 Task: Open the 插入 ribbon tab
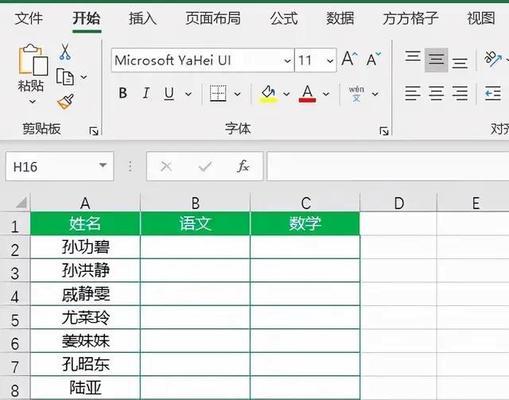pyautogui.click(x=143, y=18)
